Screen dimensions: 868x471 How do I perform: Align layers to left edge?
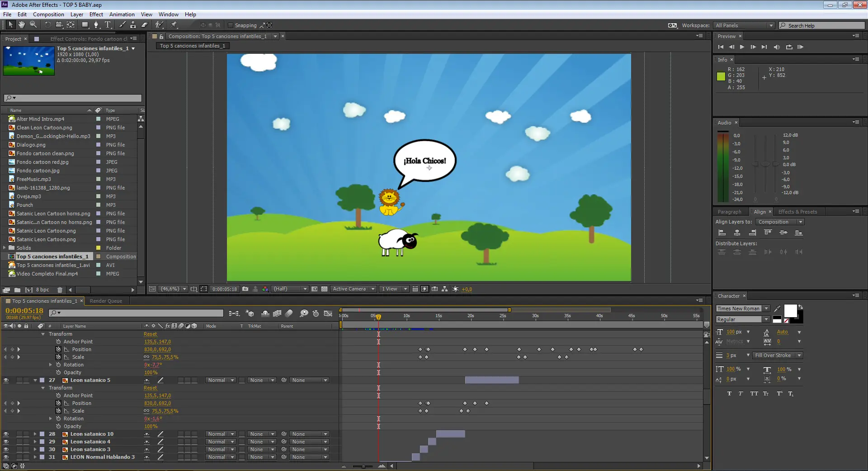[x=722, y=233]
